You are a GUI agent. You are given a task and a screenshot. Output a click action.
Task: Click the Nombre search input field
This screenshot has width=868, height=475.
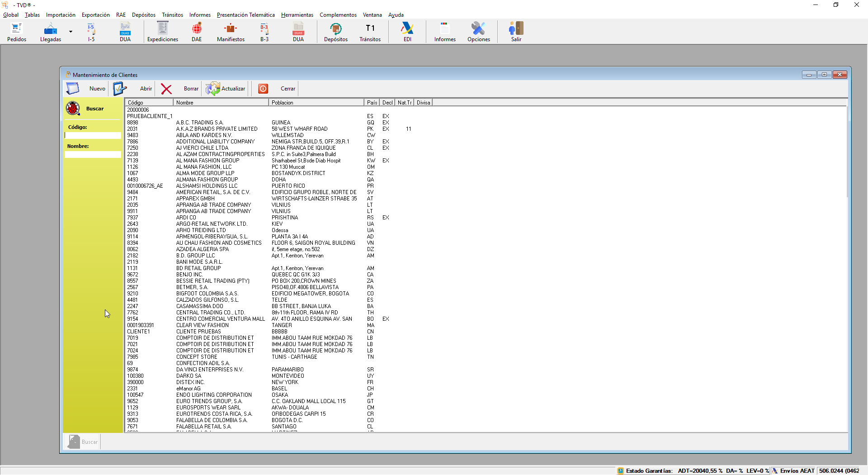tap(93, 155)
